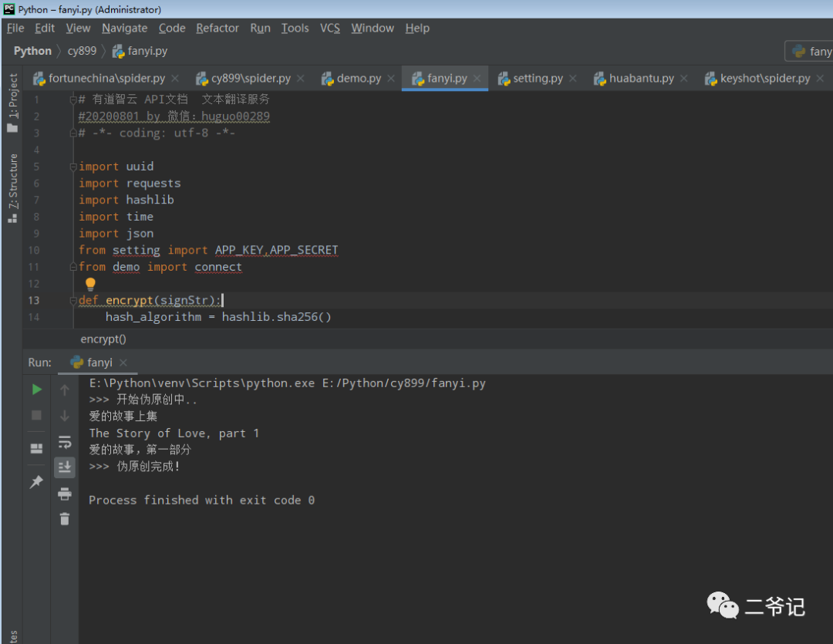This screenshot has height=644, width=833.
Task: Click the yellow light bulb intention icon
Action: click(90, 285)
